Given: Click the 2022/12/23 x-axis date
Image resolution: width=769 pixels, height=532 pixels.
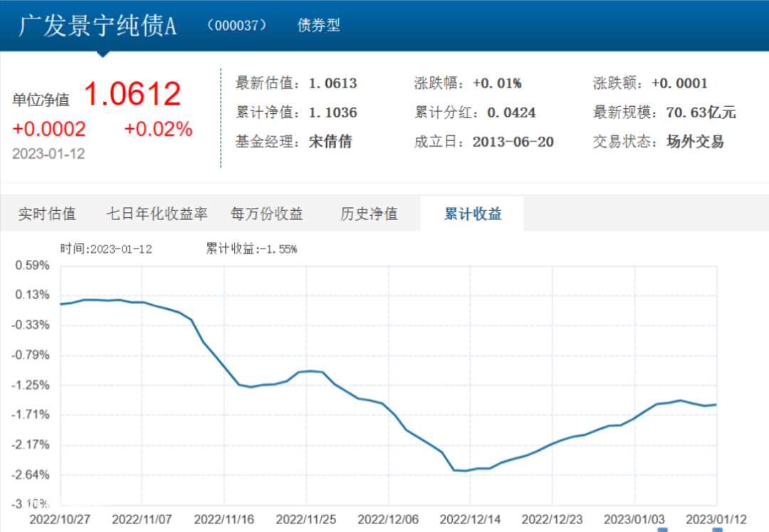Looking at the screenshot, I should point(553,520).
